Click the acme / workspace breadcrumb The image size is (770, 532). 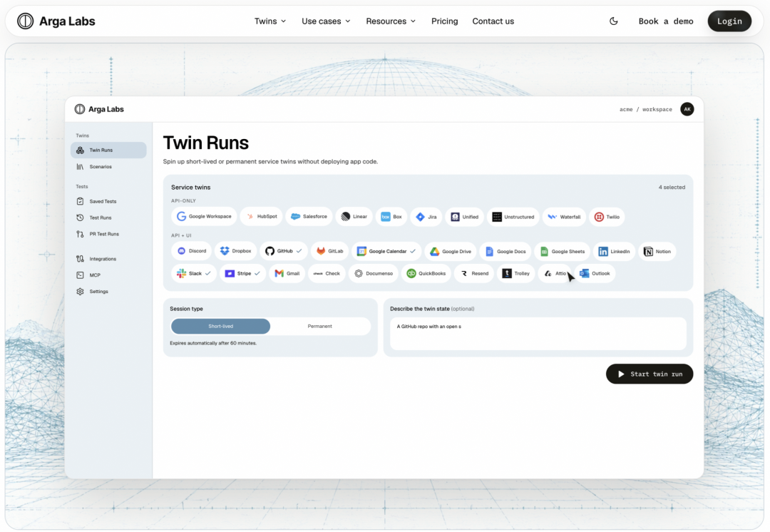pyautogui.click(x=646, y=110)
